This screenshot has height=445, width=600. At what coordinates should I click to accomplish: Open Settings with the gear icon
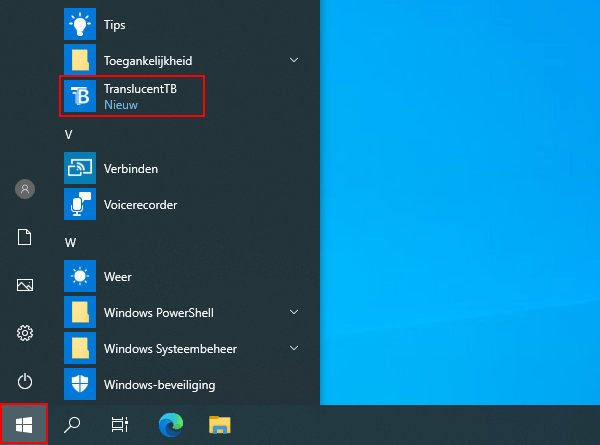(x=25, y=333)
